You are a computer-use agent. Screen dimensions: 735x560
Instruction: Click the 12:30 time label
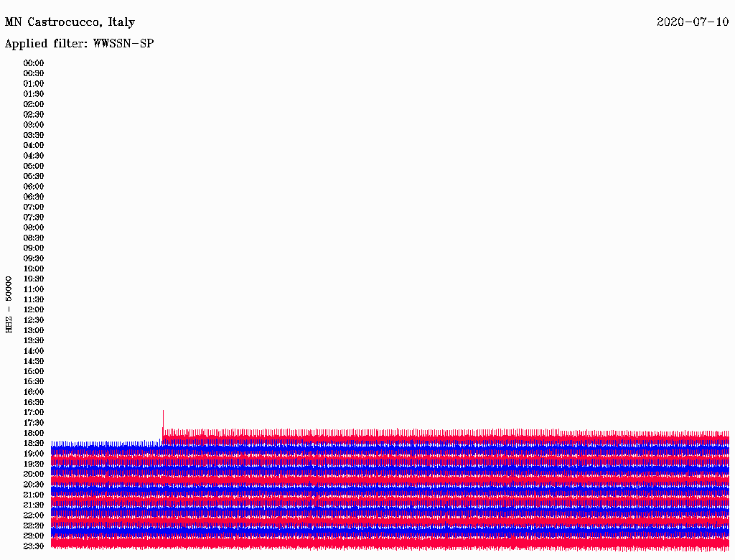tap(34, 320)
